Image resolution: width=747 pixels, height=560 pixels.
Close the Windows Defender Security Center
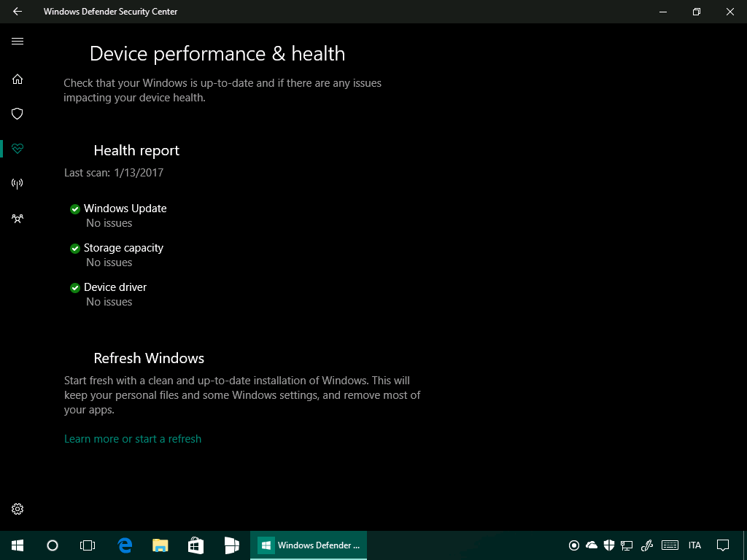pyautogui.click(x=729, y=12)
